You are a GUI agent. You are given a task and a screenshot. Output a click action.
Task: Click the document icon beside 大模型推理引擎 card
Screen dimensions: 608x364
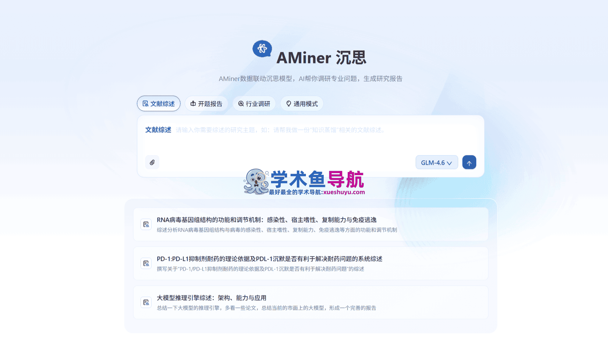tap(146, 302)
